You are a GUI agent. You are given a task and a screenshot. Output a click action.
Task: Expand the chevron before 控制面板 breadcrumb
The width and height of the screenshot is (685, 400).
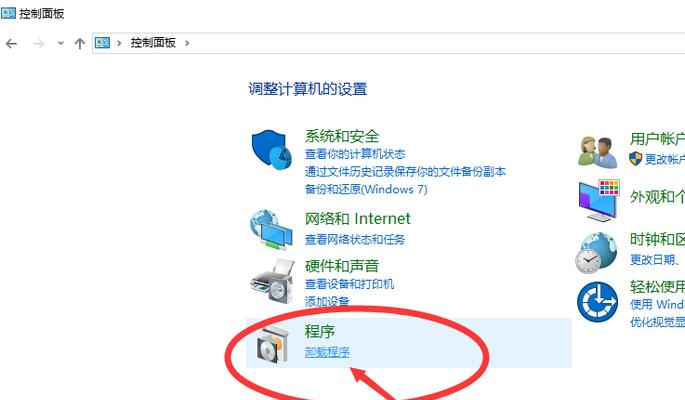pyautogui.click(x=119, y=43)
